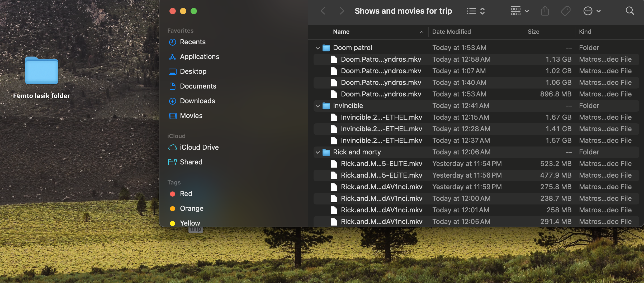This screenshot has width=644, height=283.
Task: Select Applications in the Favorites sidebar
Action: 199,57
